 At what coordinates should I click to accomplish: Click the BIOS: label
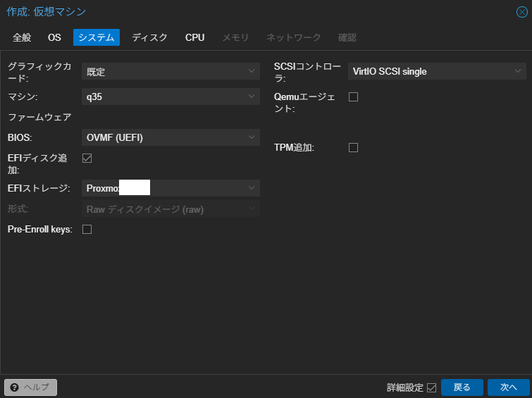coord(20,138)
